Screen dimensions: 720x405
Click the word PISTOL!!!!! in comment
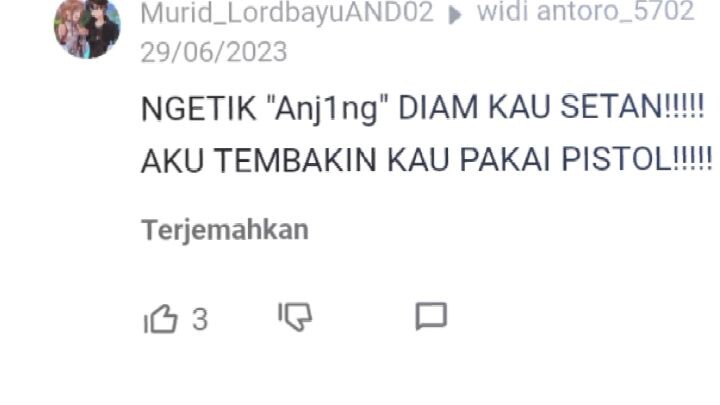pyautogui.click(x=637, y=159)
